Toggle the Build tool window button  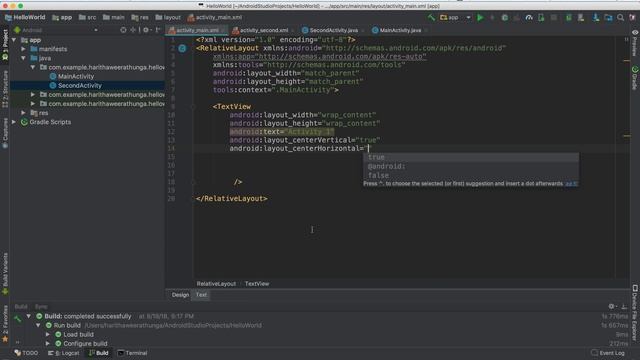pyautogui.click(x=99, y=353)
